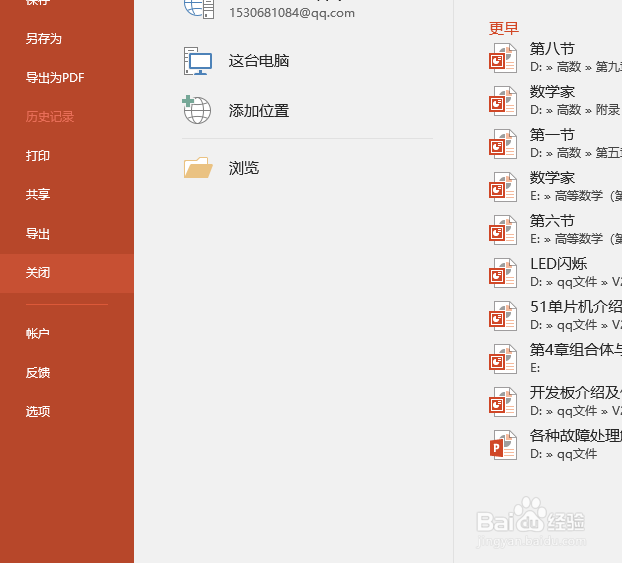Image resolution: width=622 pixels, height=563 pixels.
Task: Open PowerPoint 选项 options
Action: pyautogui.click(x=38, y=411)
